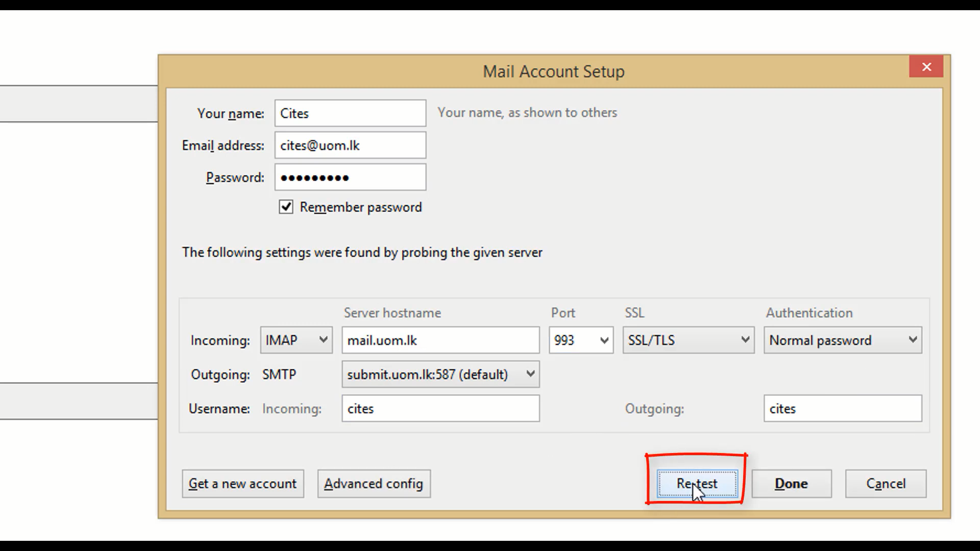
Task: Close the Mail Account Setup dialog
Action: pyautogui.click(x=926, y=67)
